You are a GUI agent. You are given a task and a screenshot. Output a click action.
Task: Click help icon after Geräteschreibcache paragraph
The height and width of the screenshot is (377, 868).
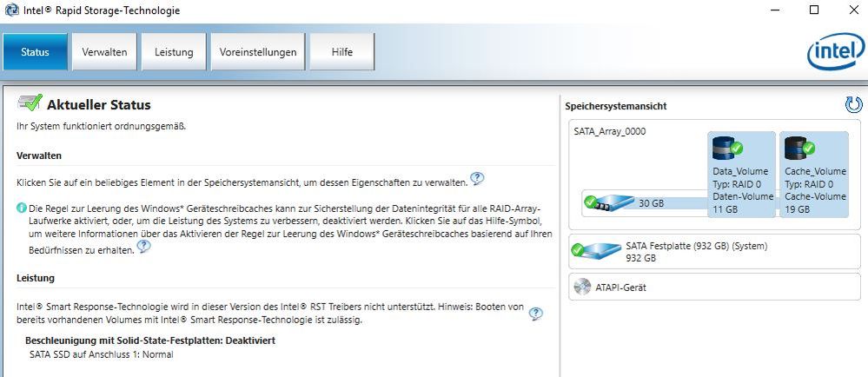143,247
